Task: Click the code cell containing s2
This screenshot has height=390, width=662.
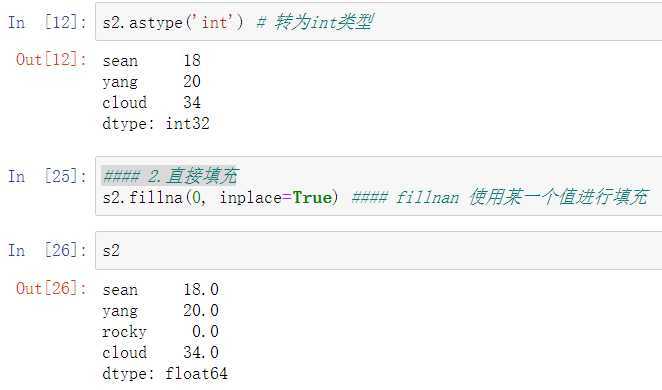Action: click(x=379, y=250)
